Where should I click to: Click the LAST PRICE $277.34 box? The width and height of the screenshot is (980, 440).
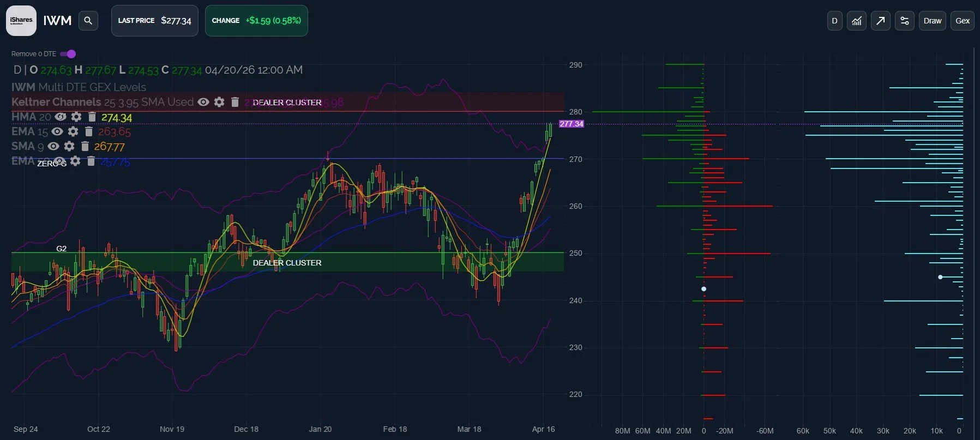point(155,21)
